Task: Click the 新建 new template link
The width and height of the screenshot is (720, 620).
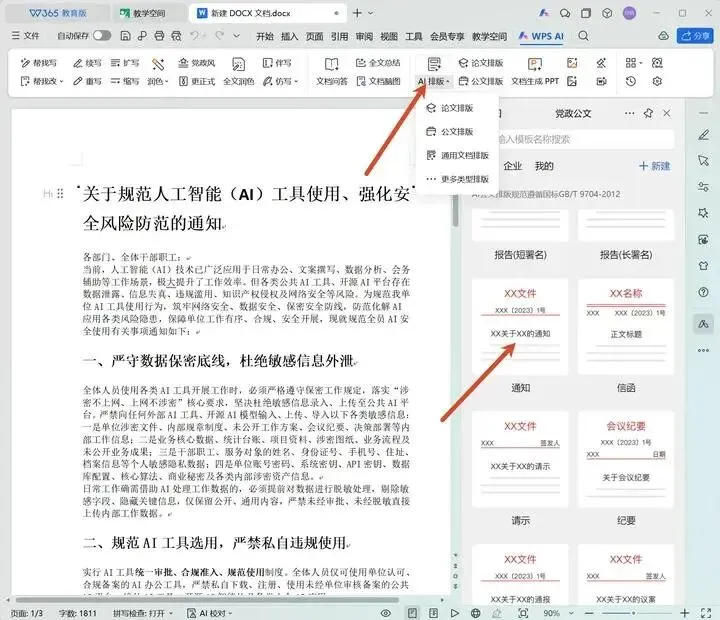Action: pyautogui.click(x=654, y=166)
